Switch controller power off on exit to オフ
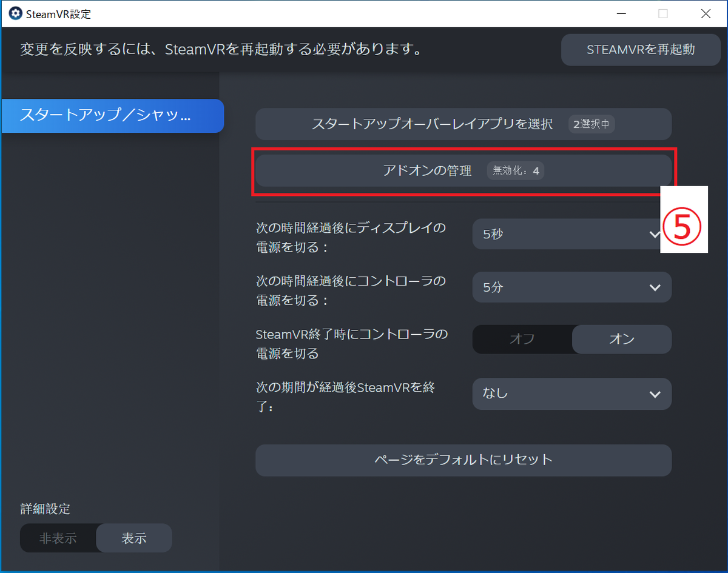 [522, 339]
